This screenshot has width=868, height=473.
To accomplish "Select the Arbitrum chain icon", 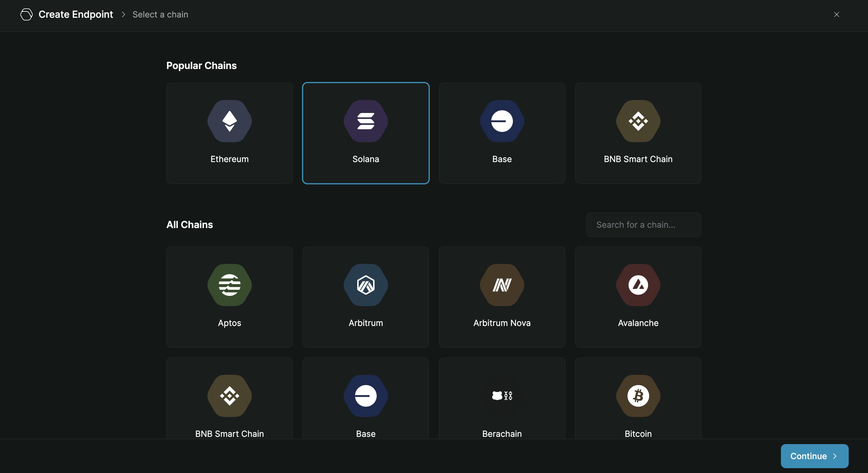I will (366, 285).
